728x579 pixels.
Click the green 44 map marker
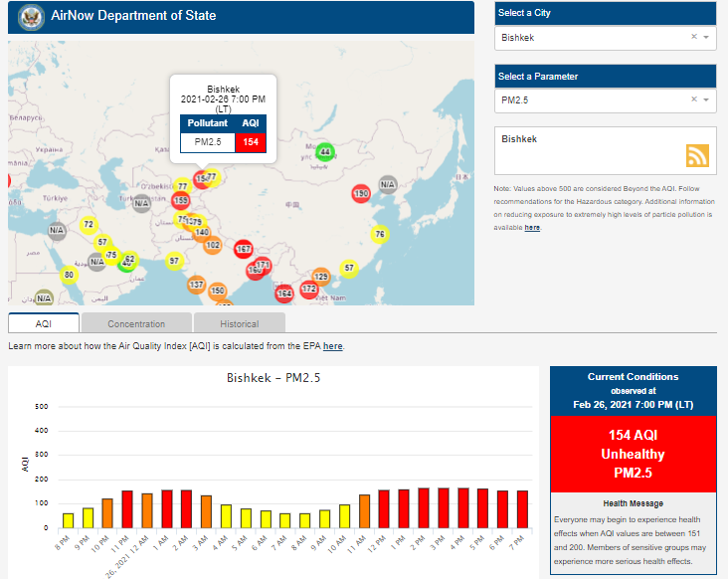click(325, 152)
